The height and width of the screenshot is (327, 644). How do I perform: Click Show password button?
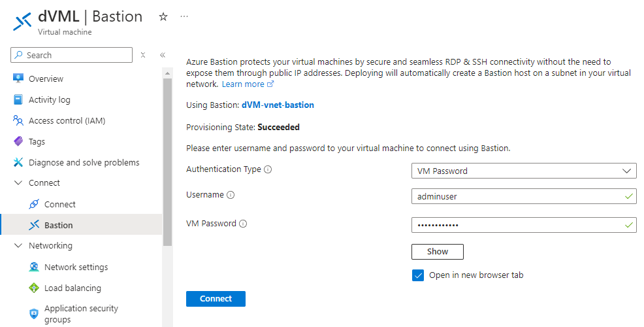pyautogui.click(x=438, y=252)
